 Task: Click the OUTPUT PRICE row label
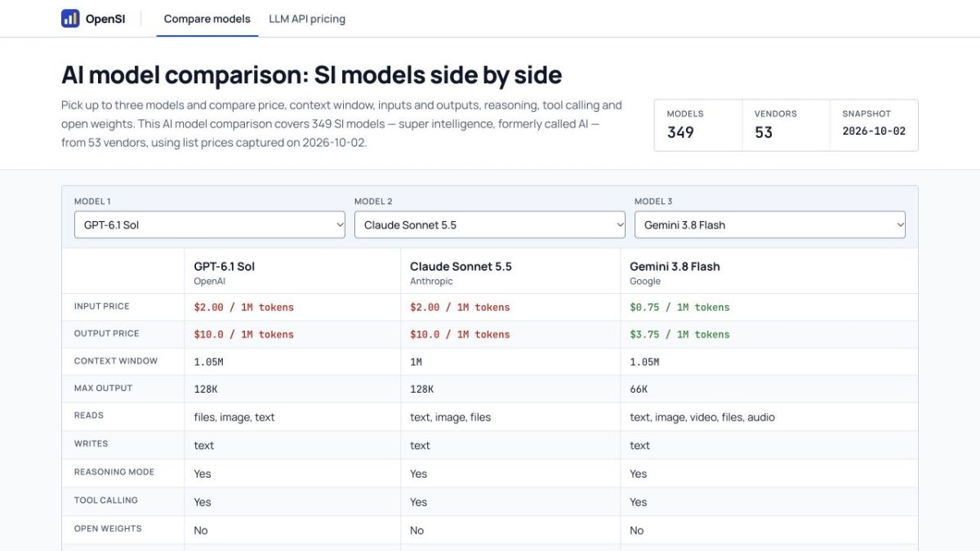click(106, 333)
